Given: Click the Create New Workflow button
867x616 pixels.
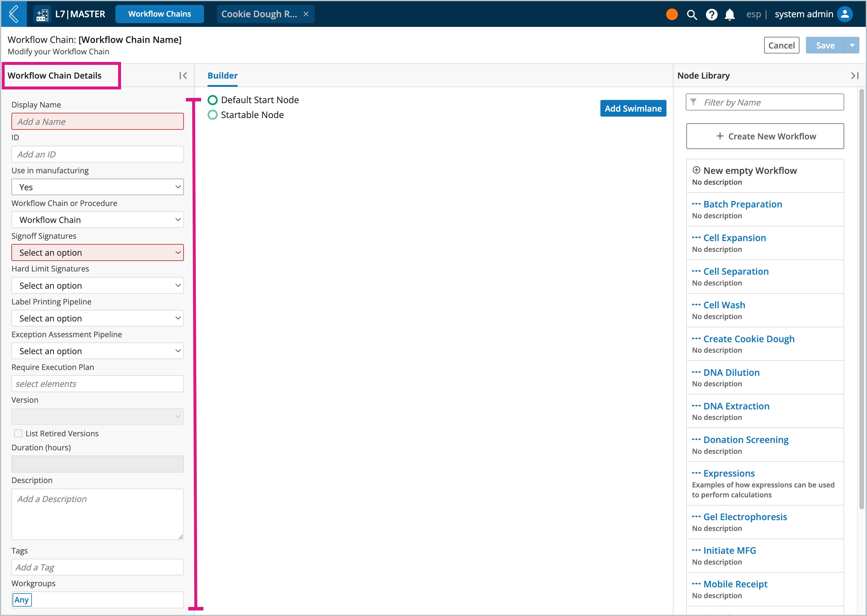Looking at the screenshot, I should click(x=765, y=136).
